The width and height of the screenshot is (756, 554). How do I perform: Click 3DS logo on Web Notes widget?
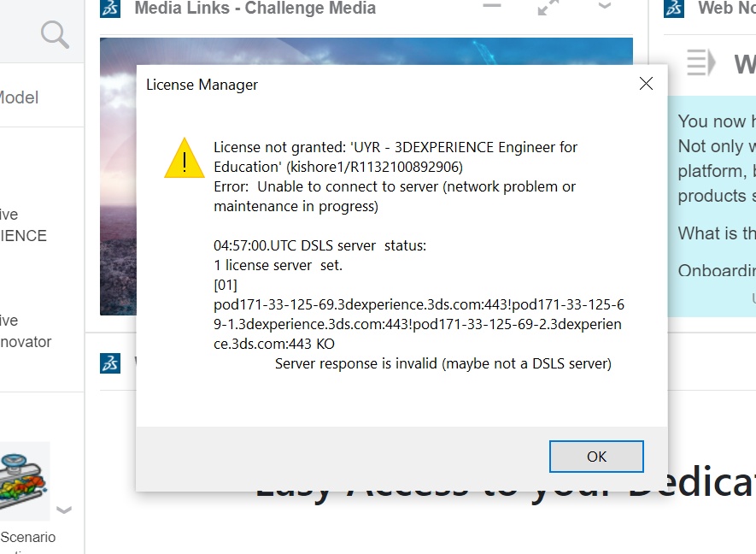674,9
